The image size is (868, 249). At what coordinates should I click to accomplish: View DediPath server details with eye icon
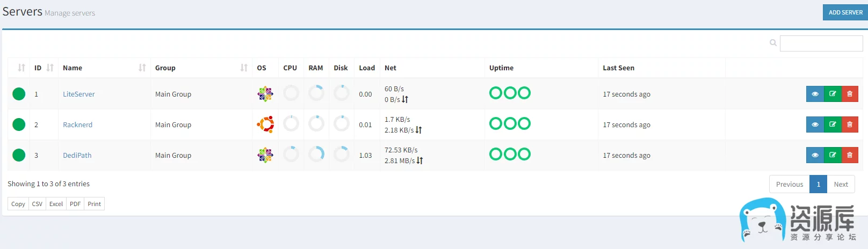pos(815,155)
